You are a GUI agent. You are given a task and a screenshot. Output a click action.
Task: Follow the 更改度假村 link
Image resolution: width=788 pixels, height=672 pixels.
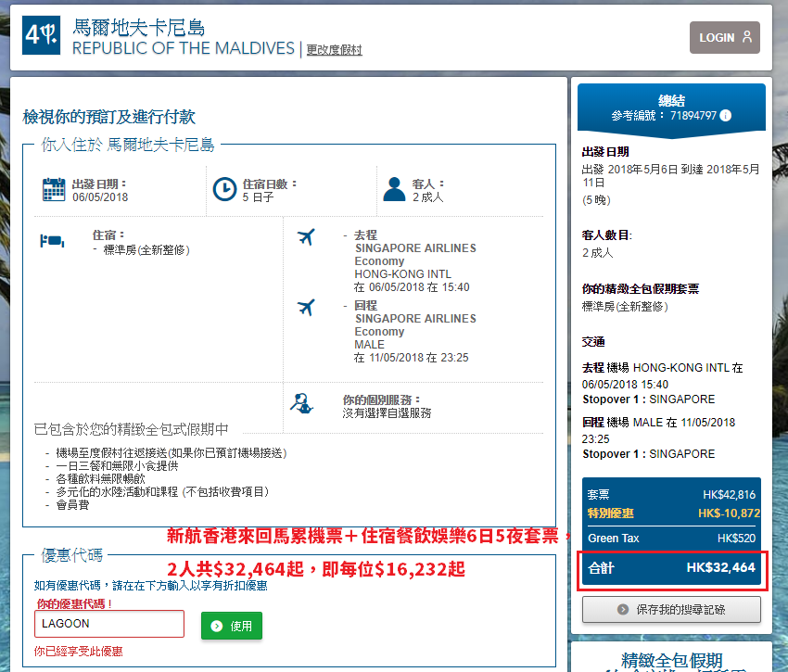[334, 50]
